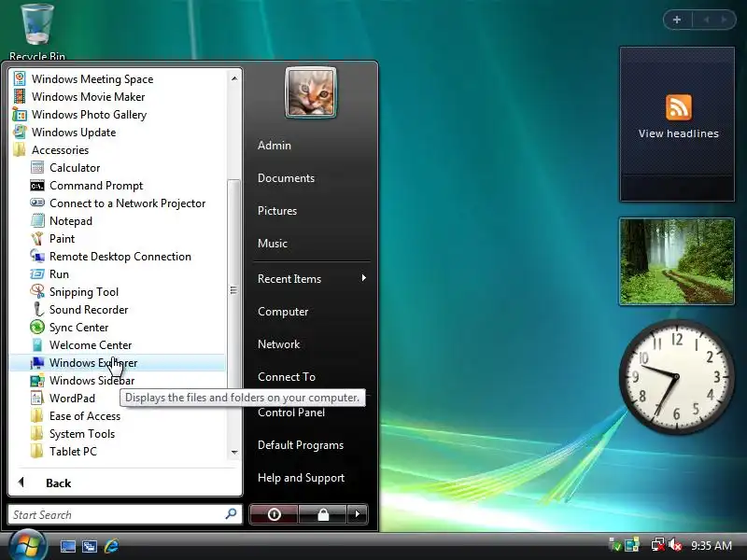Screen dimensions: 747x560
Task: Open Recycle Bin on the desktop
Action: 37,32
